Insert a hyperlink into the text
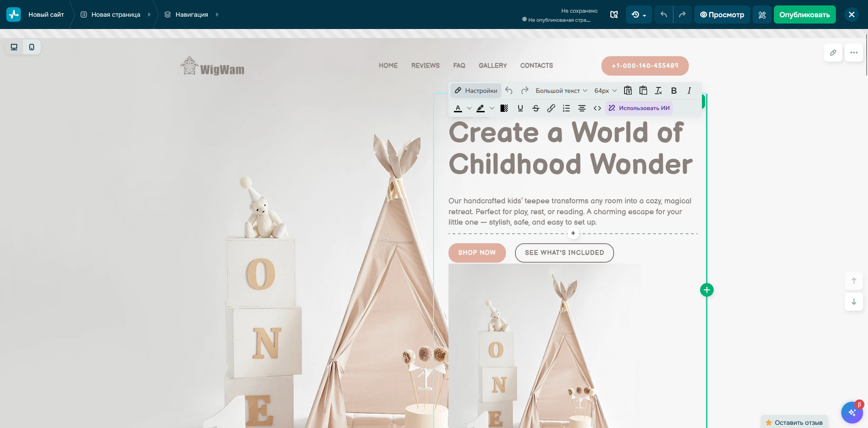 (x=551, y=108)
